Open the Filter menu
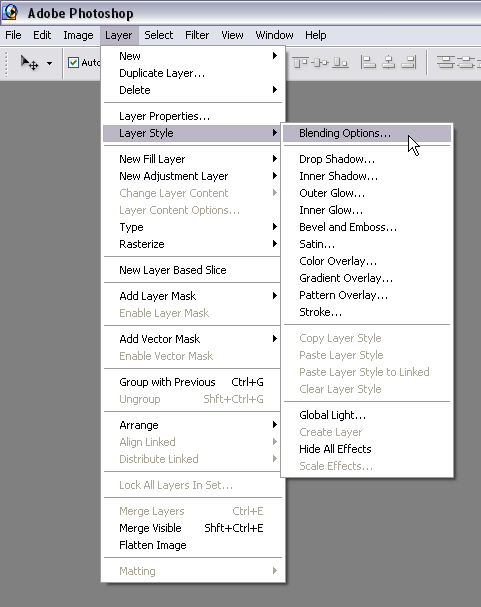Screen dimensions: 481x607 197,35
